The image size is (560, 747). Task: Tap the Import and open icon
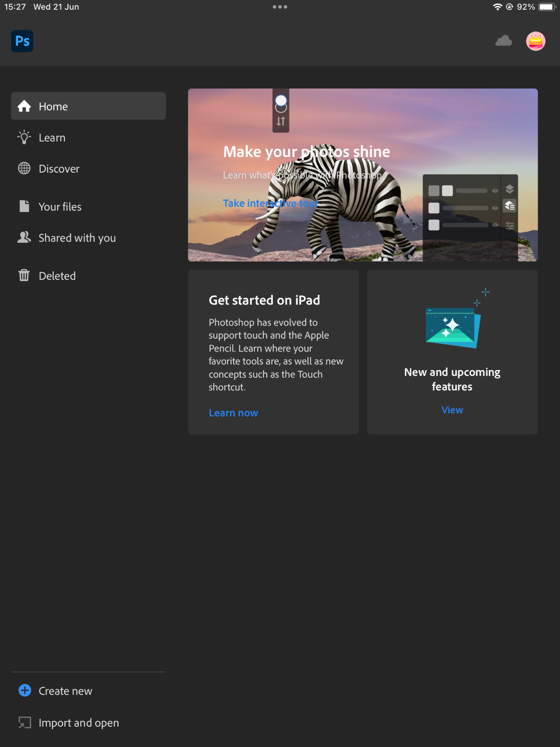25,722
